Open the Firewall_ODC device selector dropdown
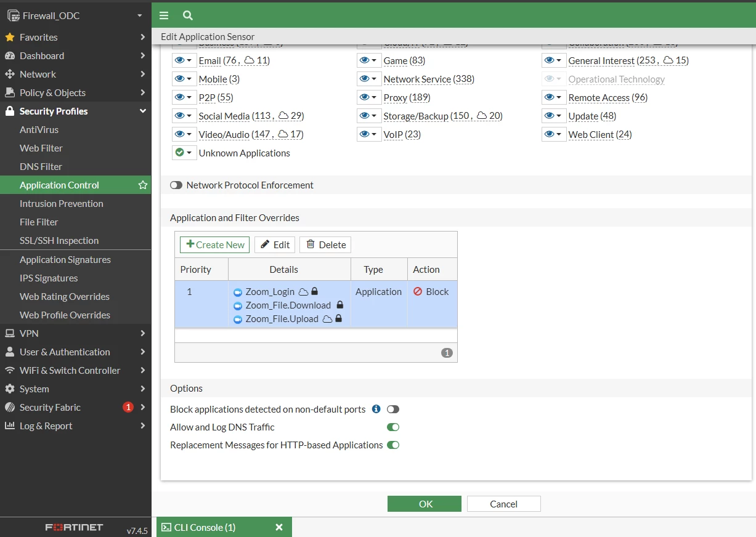 click(x=75, y=15)
